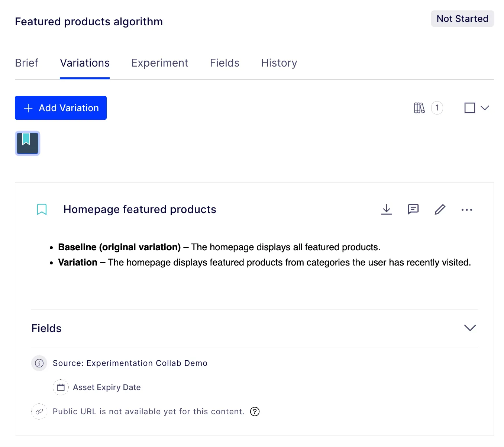This screenshot has width=504, height=447.
Task: Tick the select-all checkbox
Action: click(x=470, y=108)
